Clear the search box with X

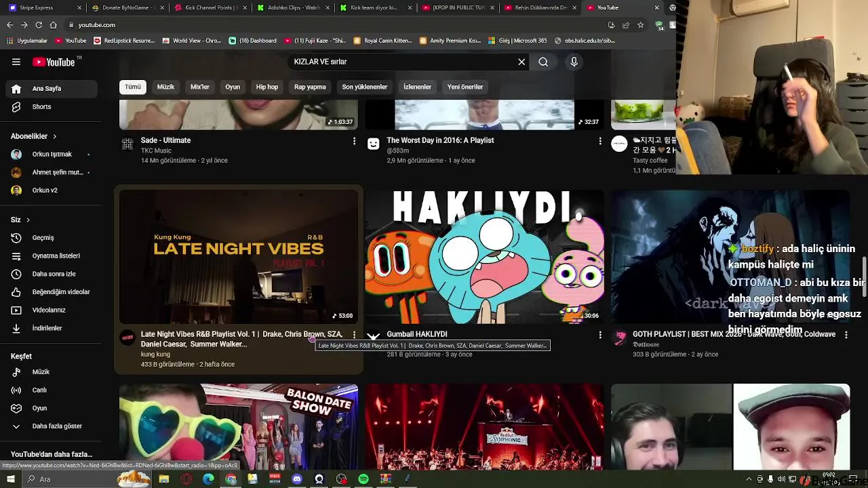521,62
